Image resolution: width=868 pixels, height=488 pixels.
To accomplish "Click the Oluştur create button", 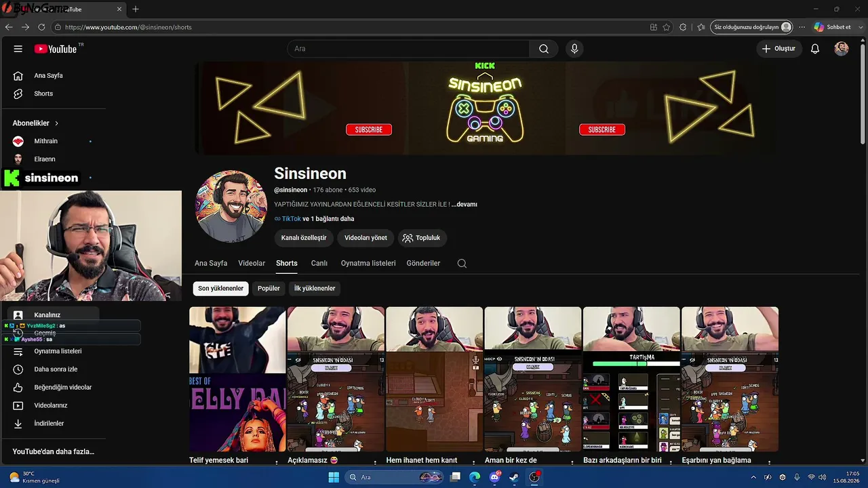I will click(779, 49).
